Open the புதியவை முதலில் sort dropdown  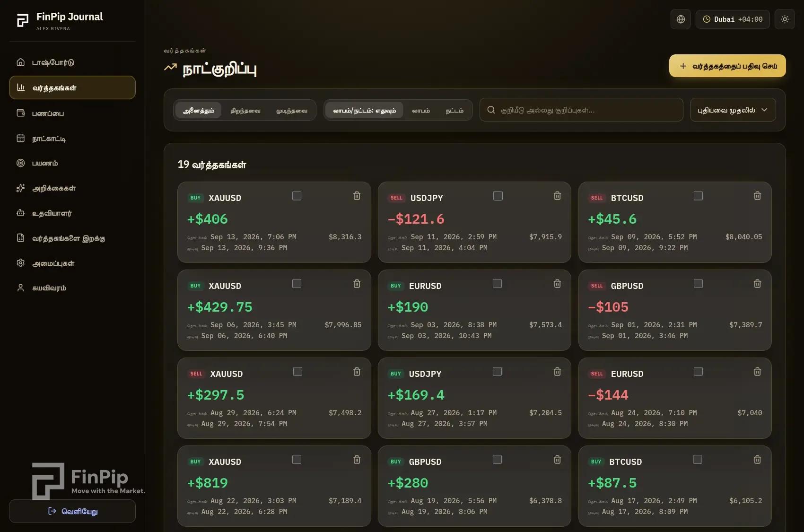click(733, 110)
